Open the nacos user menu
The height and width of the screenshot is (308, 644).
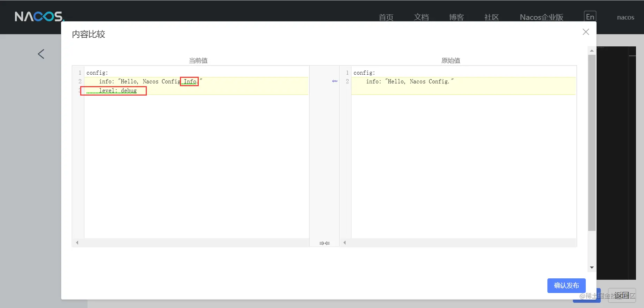point(626,17)
